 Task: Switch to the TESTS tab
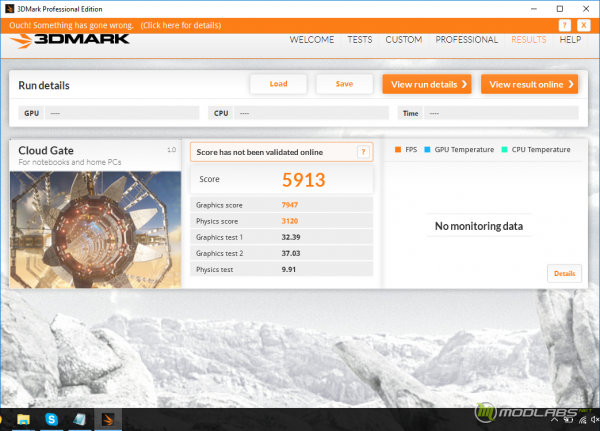pyautogui.click(x=360, y=40)
